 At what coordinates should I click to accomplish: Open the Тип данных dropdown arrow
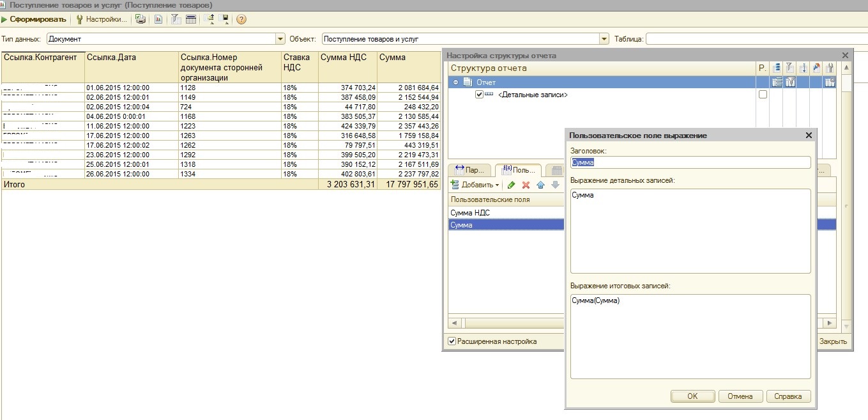point(280,39)
